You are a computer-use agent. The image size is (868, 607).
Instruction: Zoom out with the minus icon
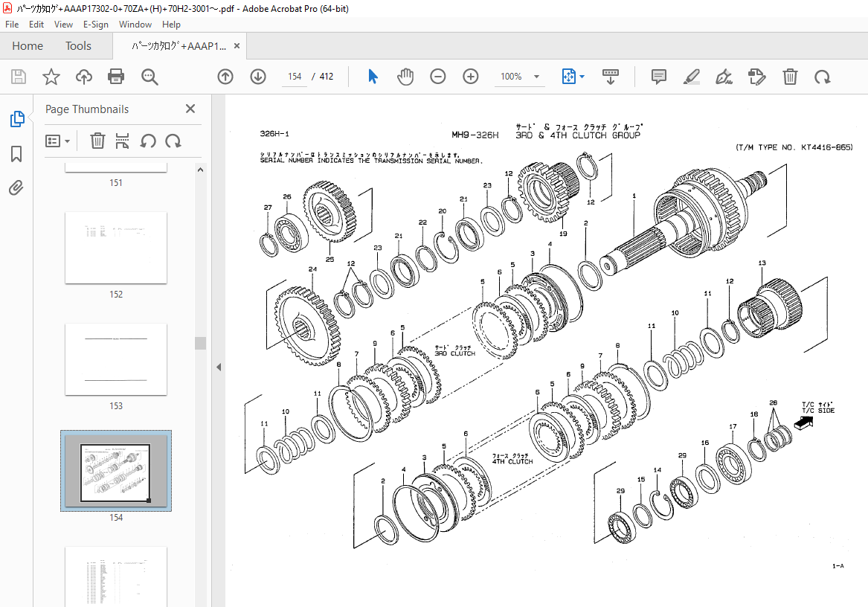pos(438,77)
